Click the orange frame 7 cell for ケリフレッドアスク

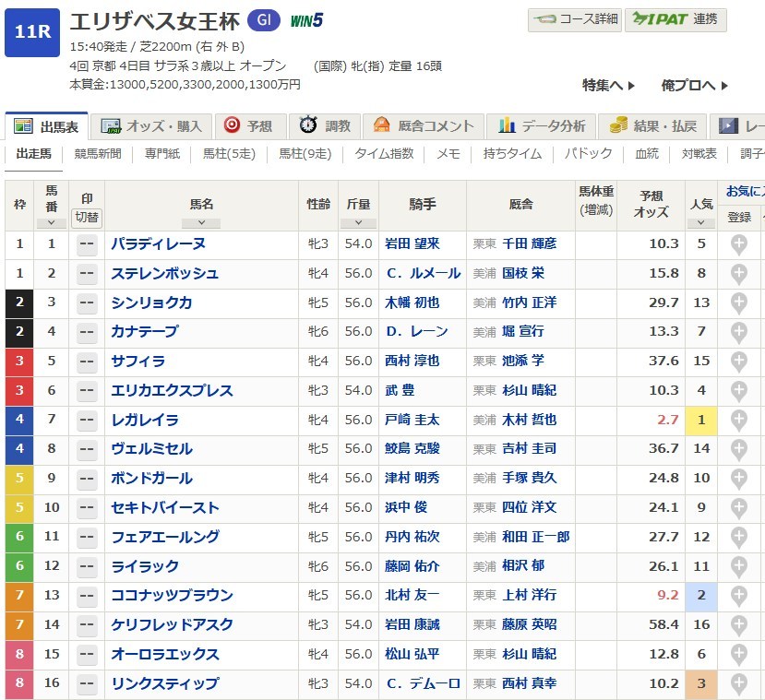(19, 625)
